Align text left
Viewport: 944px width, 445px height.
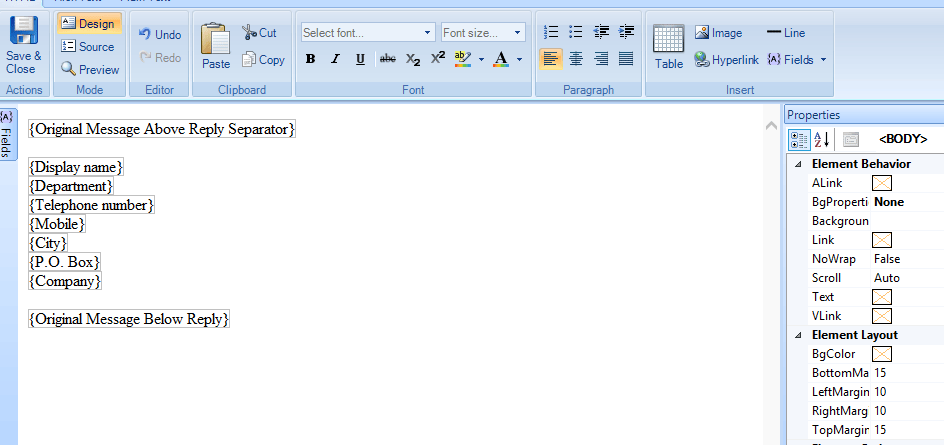pyautogui.click(x=551, y=58)
